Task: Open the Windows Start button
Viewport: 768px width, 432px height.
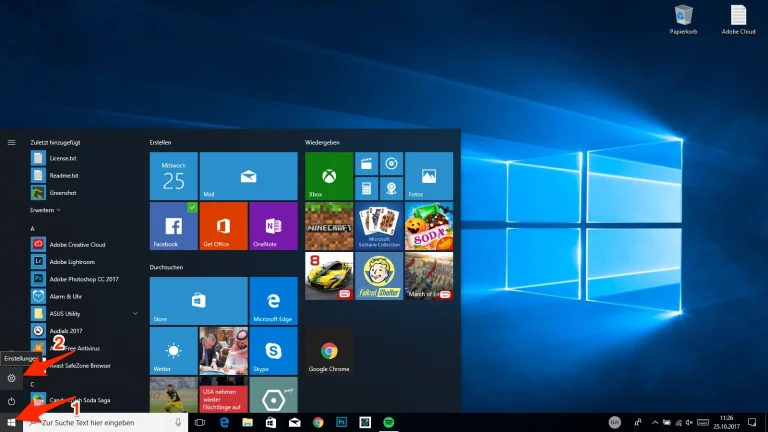Action: 11,422
